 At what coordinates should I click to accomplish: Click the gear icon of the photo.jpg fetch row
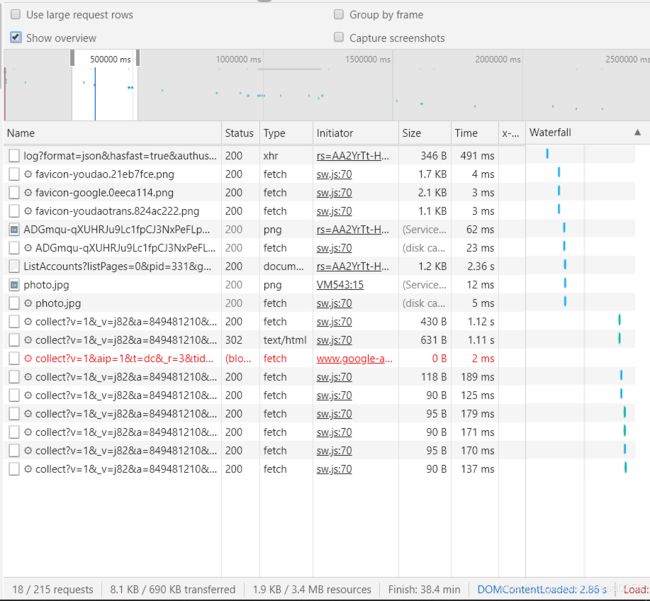coord(28,303)
